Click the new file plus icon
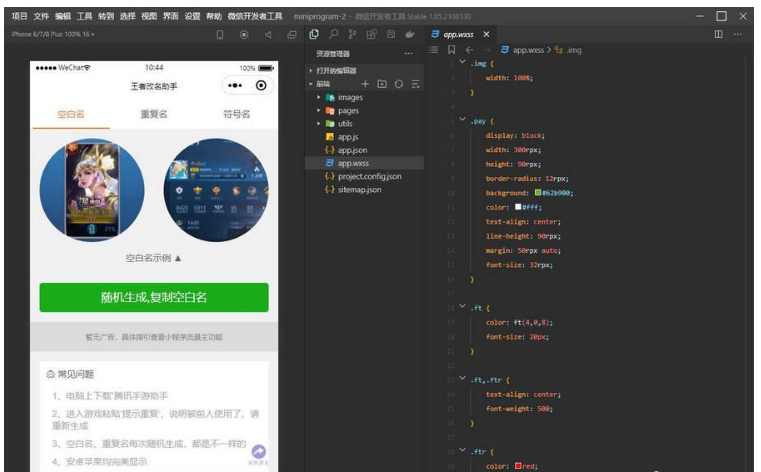 365,84
